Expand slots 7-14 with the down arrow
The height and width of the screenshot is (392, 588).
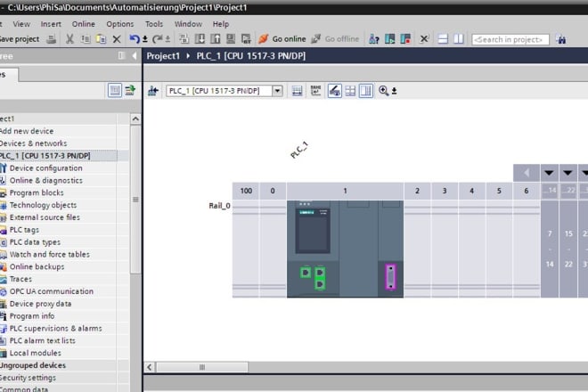(x=550, y=173)
